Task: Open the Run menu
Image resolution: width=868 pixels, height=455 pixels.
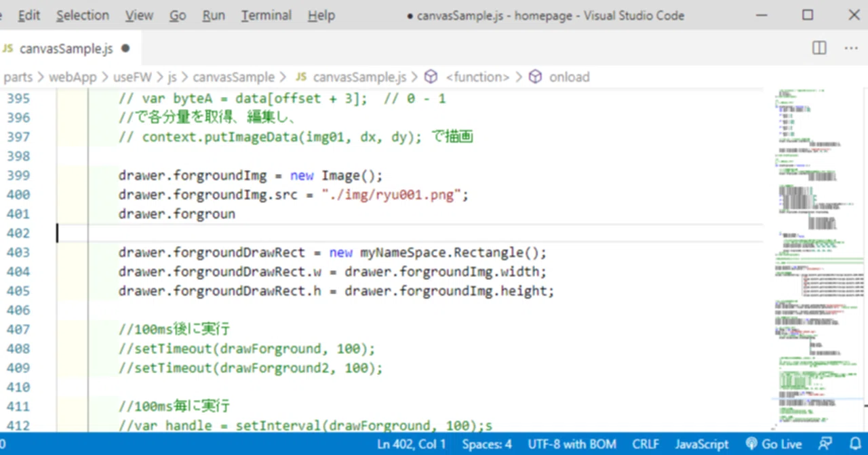Action: pyautogui.click(x=214, y=15)
